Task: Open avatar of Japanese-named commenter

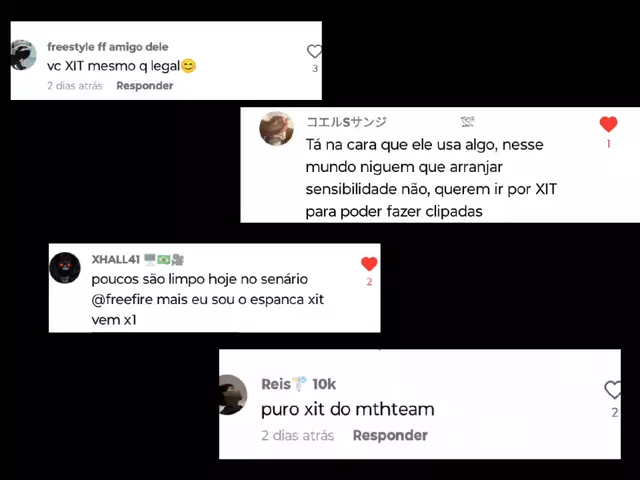Action: click(x=277, y=129)
